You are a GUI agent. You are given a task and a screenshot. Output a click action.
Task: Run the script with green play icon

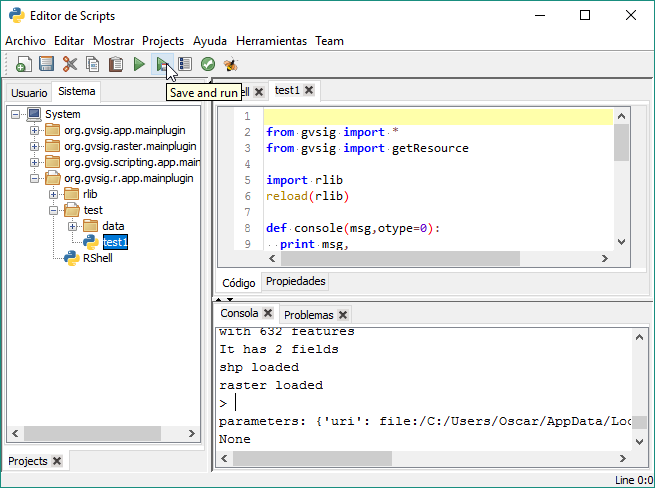pyautogui.click(x=139, y=64)
